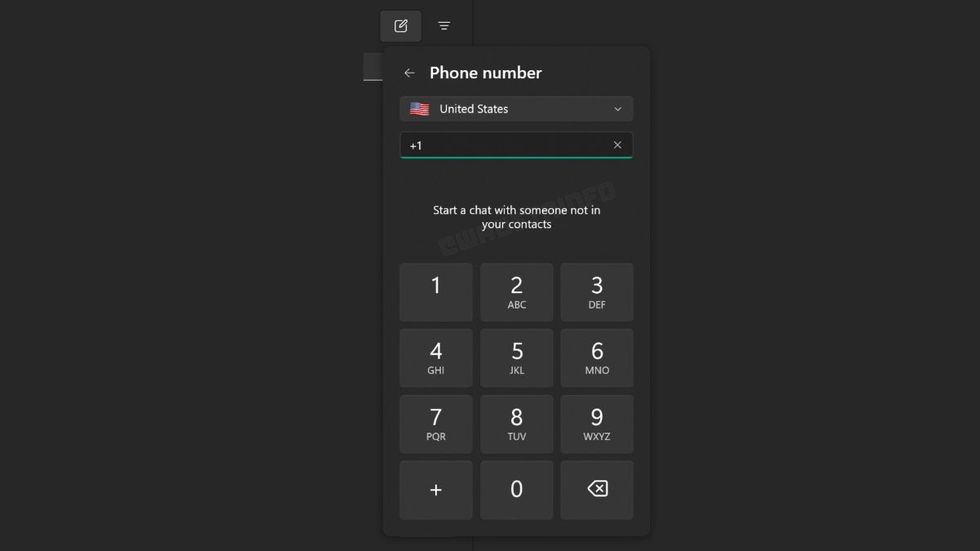
Task: Click the United States flag icon
Action: pyautogui.click(x=420, y=109)
